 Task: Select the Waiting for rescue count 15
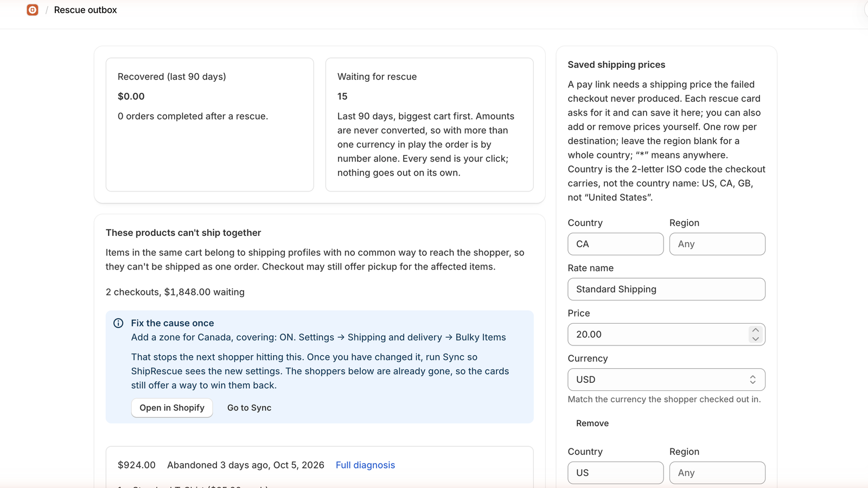[342, 97]
